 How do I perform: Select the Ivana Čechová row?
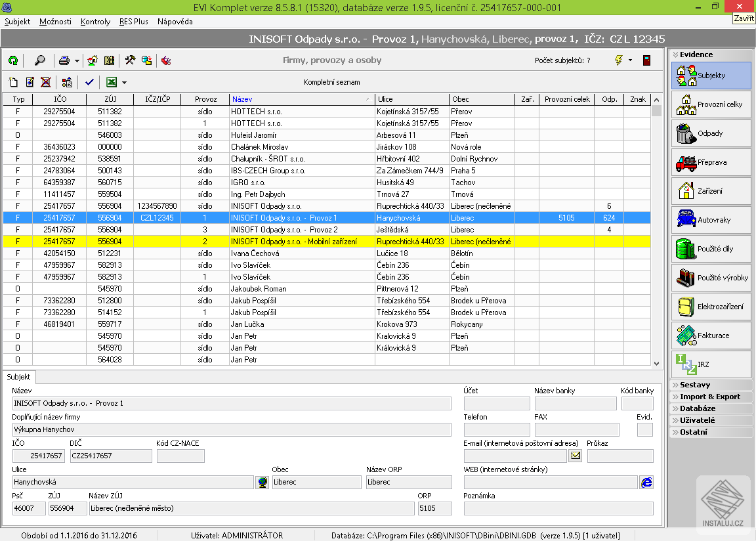(327, 253)
